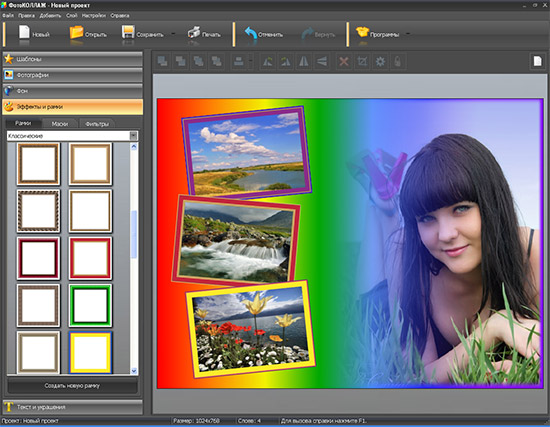Collapse the Эффекты и рамки section

[x=73, y=107]
